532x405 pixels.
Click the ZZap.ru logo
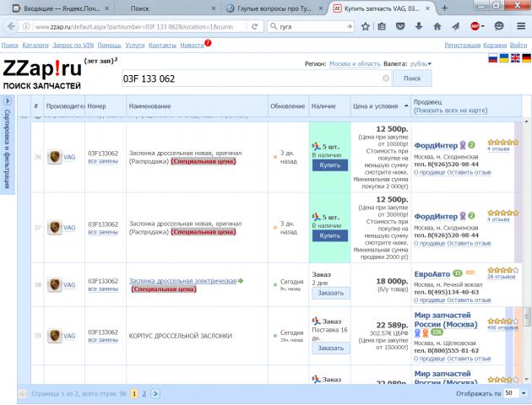(x=42, y=68)
